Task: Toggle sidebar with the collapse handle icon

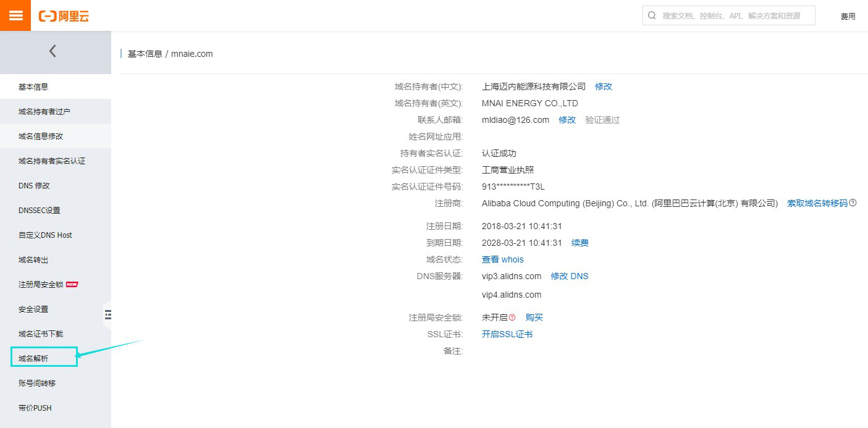Action: 108,315
